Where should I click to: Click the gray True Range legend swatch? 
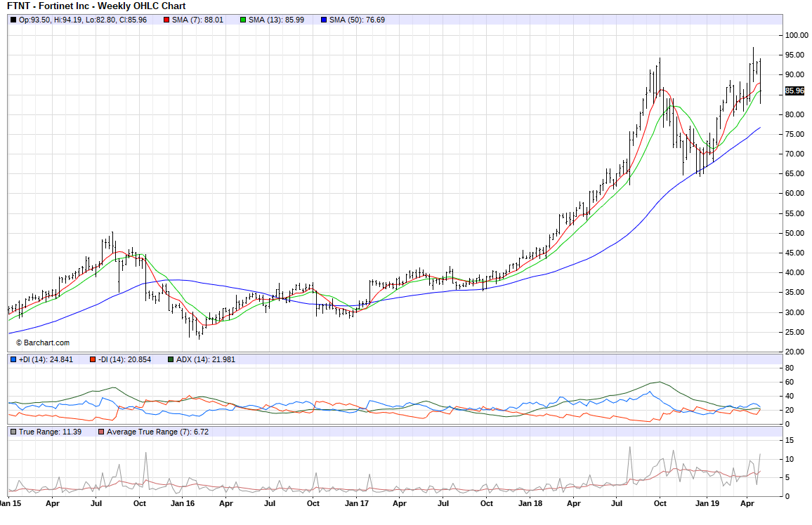pyautogui.click(x=13, y=432)
